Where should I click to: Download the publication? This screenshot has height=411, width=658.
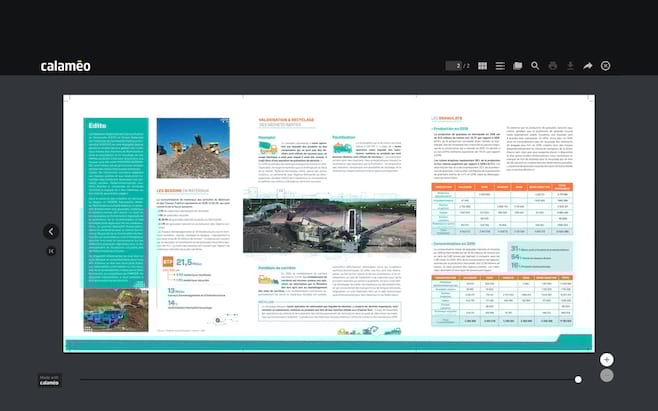[x=570, y=65]
